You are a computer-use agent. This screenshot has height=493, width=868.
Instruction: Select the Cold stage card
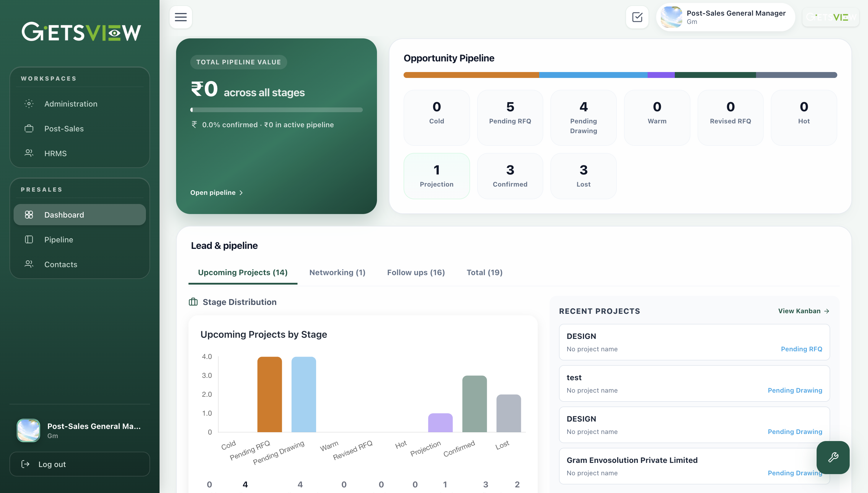coord(436,117)
